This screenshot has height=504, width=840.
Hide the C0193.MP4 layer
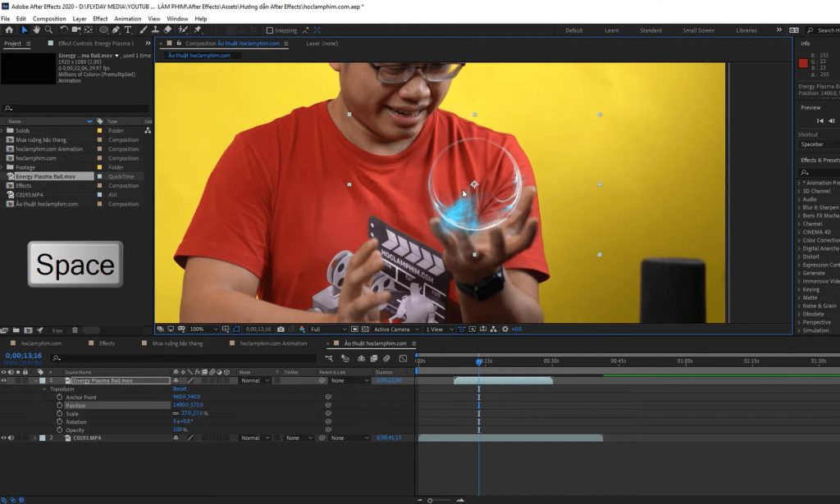pos(5,438)
